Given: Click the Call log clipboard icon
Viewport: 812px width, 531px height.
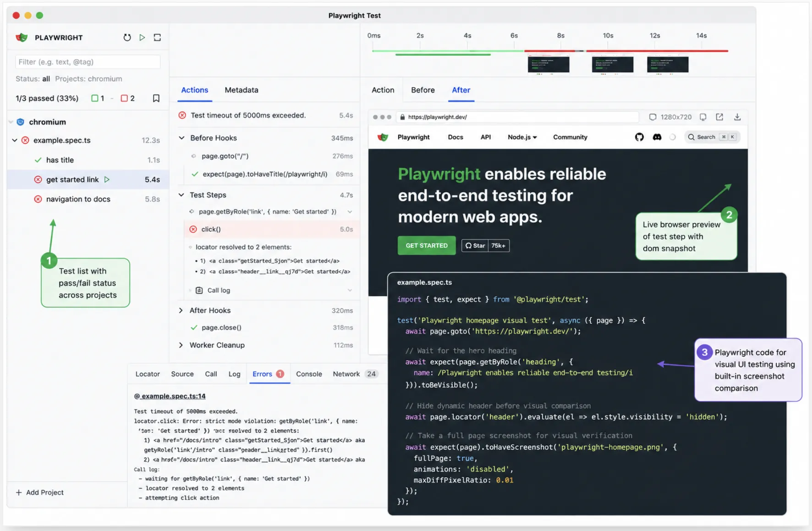Looking at the screenshot, I should tap(199, 290).
